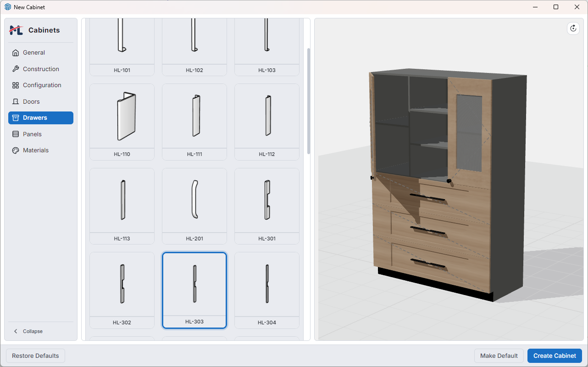Select handle HL-301
Image resolution: width=588 pixels, height=367 pixels.
[267, 206]
